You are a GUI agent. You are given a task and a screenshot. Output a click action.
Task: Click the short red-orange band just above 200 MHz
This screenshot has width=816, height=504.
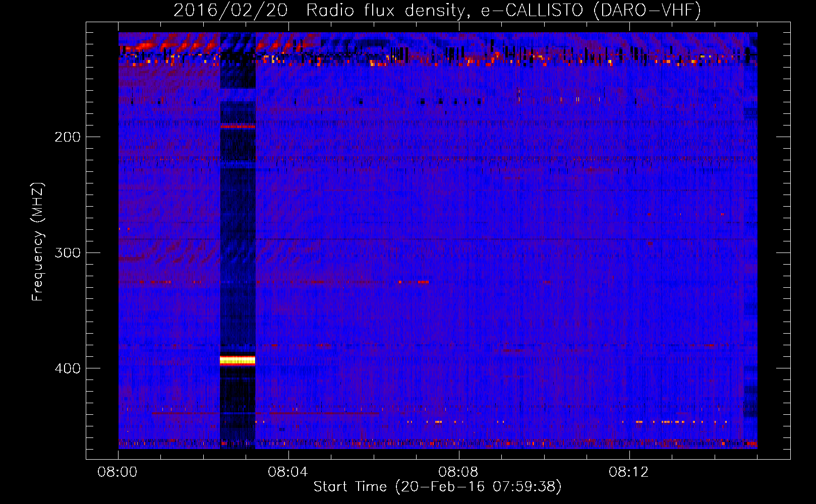point(238,126)
